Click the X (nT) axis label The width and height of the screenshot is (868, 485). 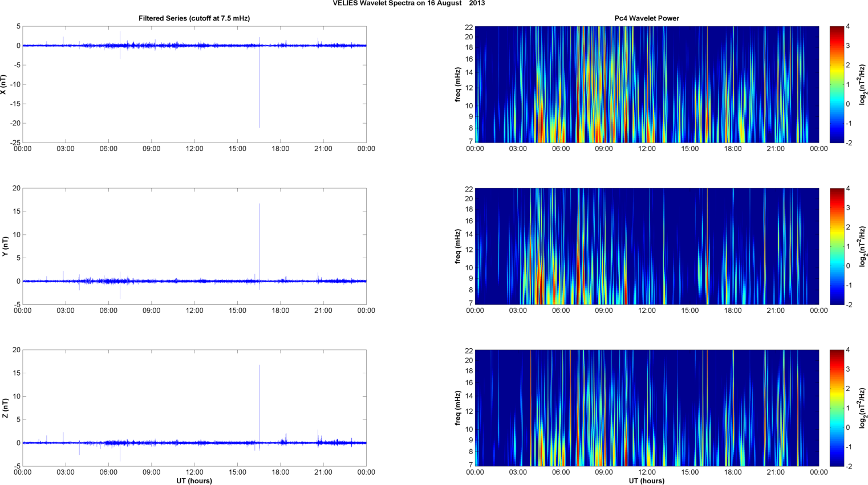click(x=4, y=84)
